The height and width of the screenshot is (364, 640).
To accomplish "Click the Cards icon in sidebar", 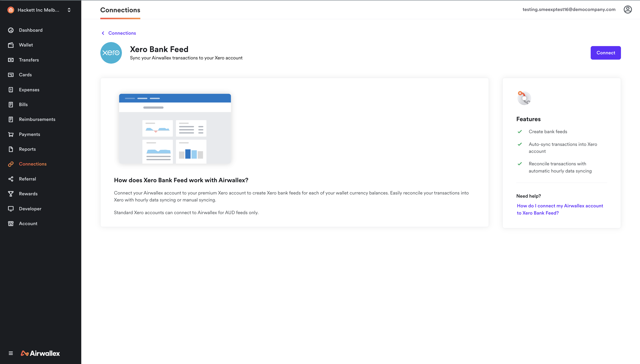I will click(11, 75).
